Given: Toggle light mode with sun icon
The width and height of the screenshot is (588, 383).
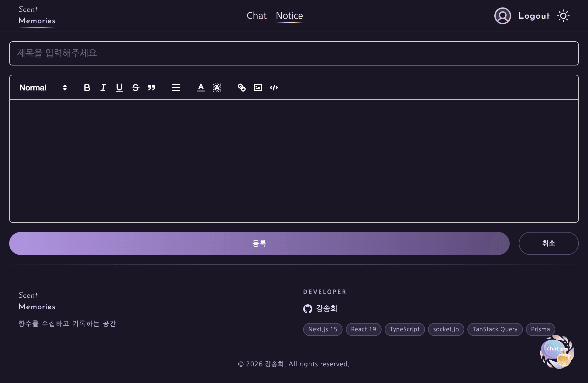Looking at the screenshot, I should (x=563, y=16).
